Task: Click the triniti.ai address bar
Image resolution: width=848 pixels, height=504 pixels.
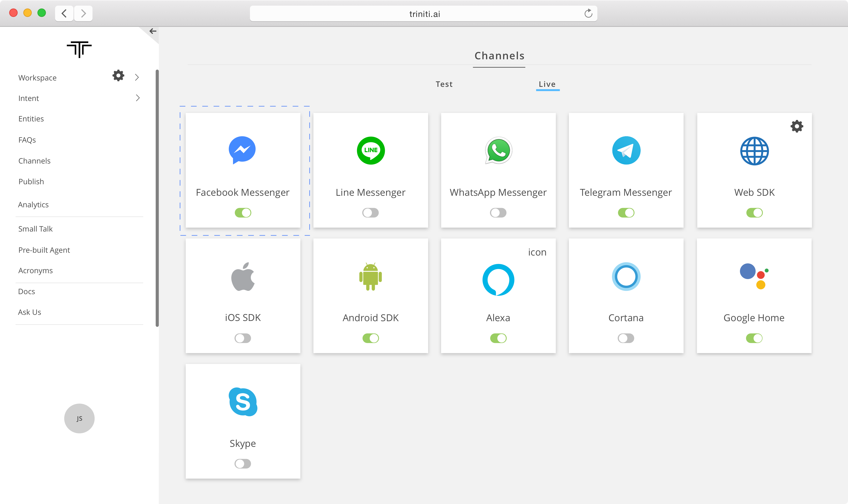Action: (x=423, y=14)
